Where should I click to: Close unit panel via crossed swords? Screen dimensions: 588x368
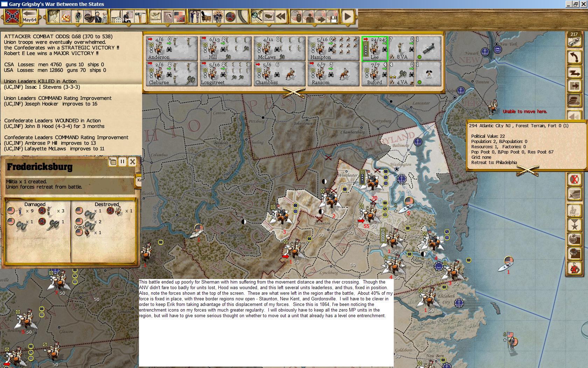[x=294, y=91]
